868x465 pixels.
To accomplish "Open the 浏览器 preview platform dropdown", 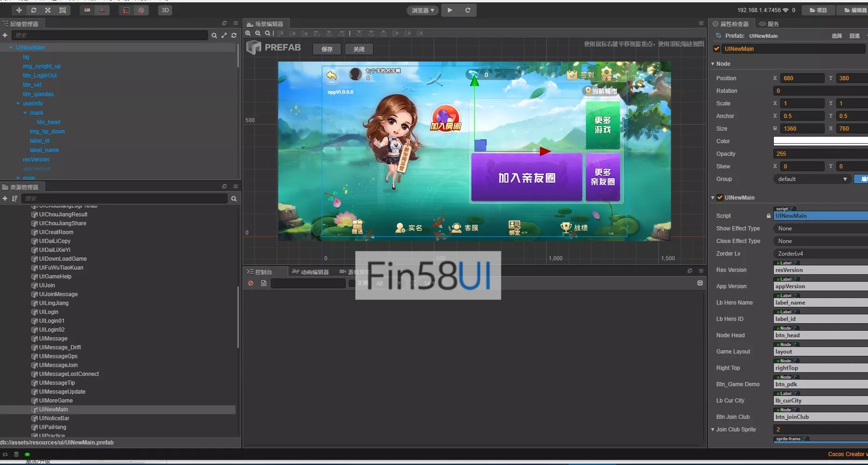I will (423, 10).
